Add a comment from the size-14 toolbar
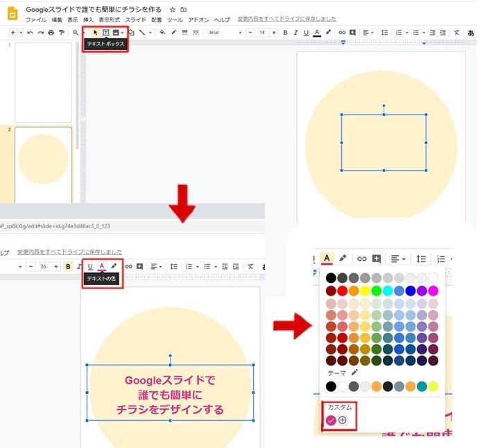500x448 pixels. 352,33
